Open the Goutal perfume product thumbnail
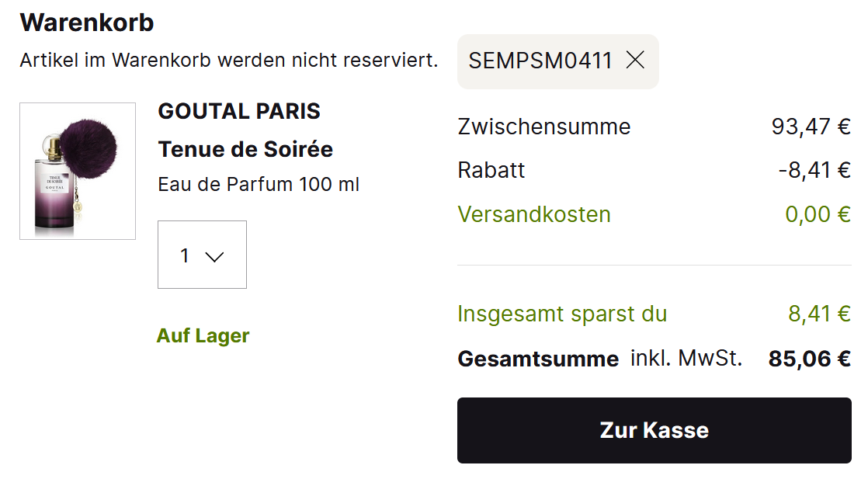Screen dimensions: 868x479 pyautogui.click(x=78, y=171)
